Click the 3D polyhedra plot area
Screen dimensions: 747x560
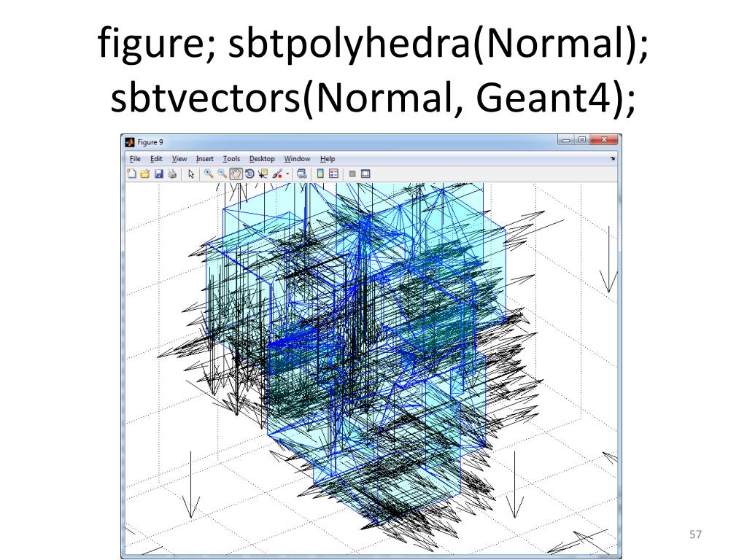371,368
